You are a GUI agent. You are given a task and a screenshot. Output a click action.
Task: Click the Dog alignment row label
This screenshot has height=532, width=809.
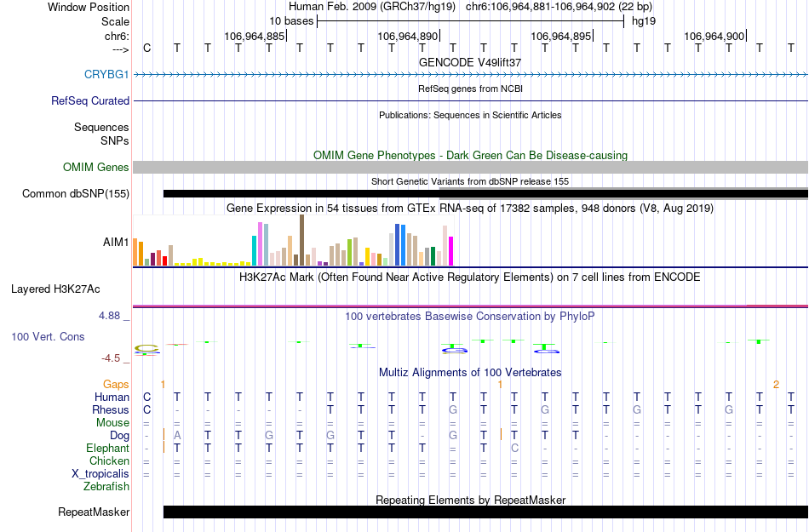click(x=119, y=436)
